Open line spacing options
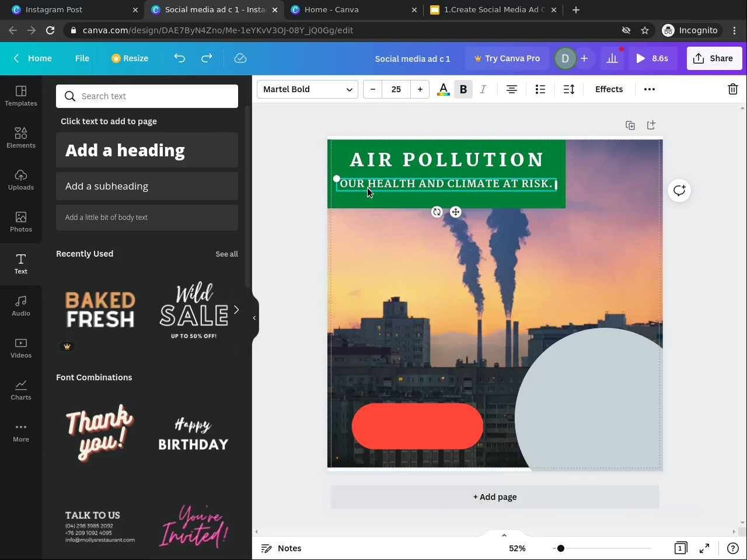 click(569, 89)
